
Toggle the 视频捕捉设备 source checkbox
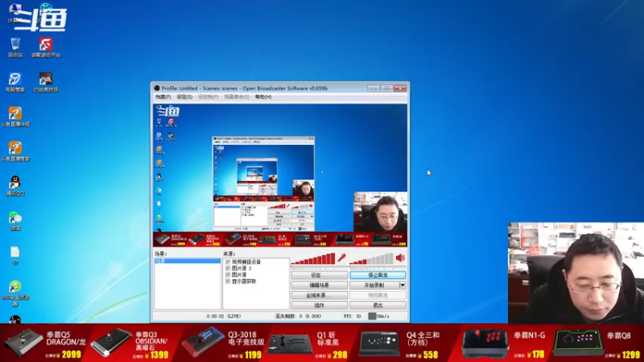pyautogui.click(x=228, y=262)
